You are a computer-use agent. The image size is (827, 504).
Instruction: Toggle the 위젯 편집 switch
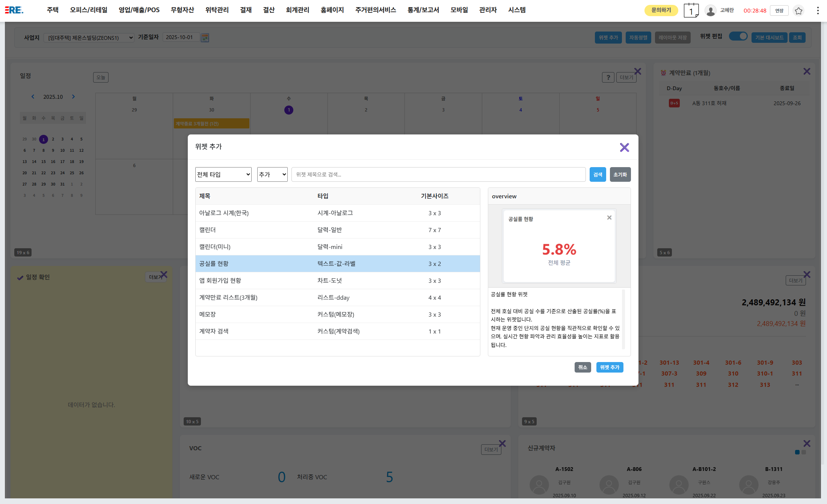click(x=738, y=36)
